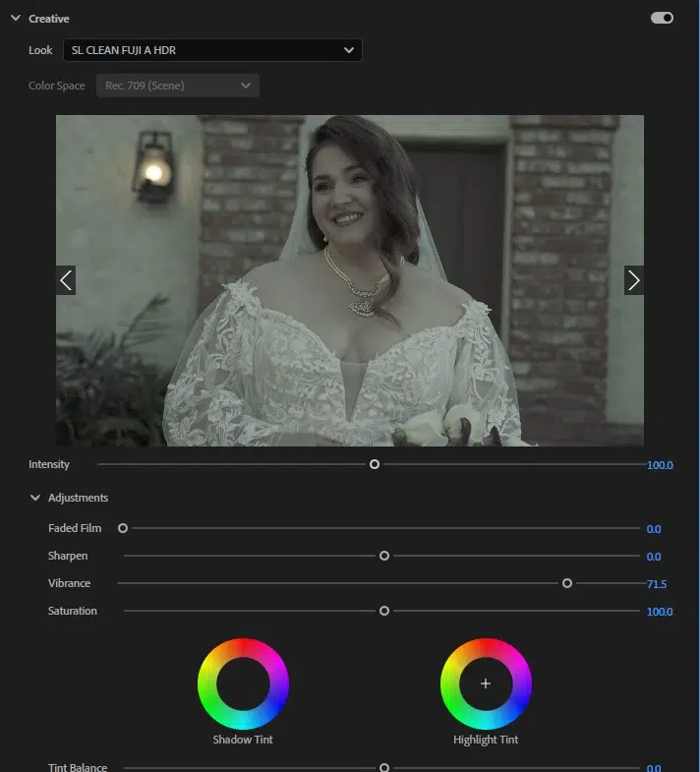This screenshot has width=700, height=772.
Task: Click the Tint Balance slider handle
Action: 384,767
